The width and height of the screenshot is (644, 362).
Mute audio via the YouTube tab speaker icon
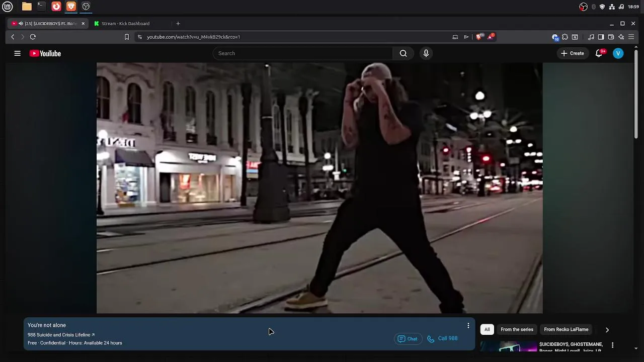point(21,24)
